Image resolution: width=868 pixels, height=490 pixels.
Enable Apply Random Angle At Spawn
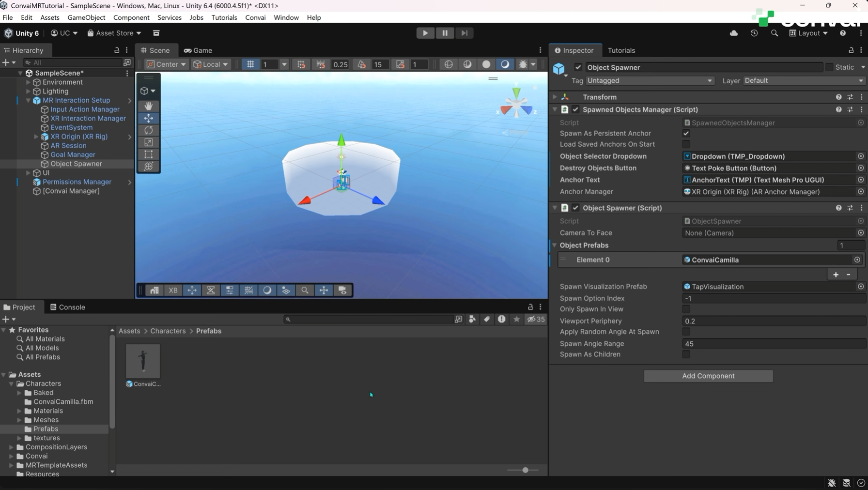(x=686, y=332)
